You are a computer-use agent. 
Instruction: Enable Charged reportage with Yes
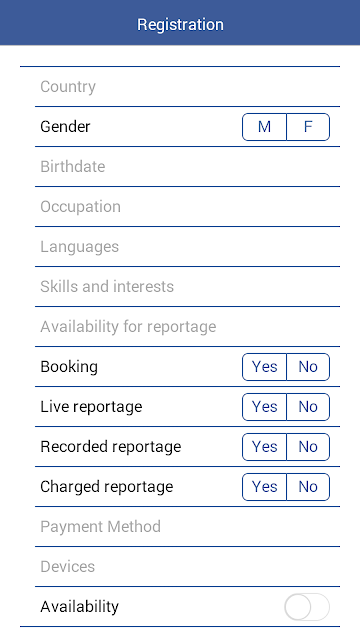point(264,487)
